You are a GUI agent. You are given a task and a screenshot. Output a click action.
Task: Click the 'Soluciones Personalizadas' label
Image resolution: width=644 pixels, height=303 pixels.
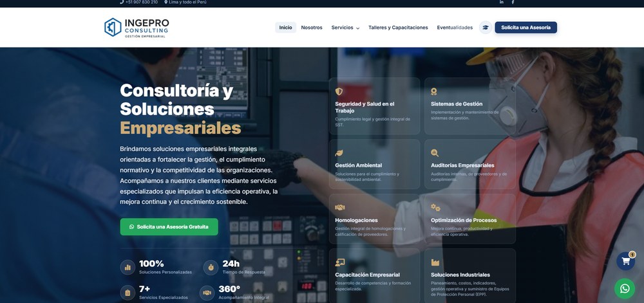pos(166,272)
